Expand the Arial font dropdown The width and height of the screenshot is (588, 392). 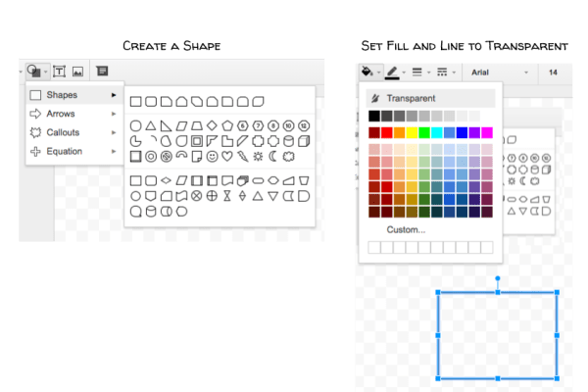pos(500,72)
